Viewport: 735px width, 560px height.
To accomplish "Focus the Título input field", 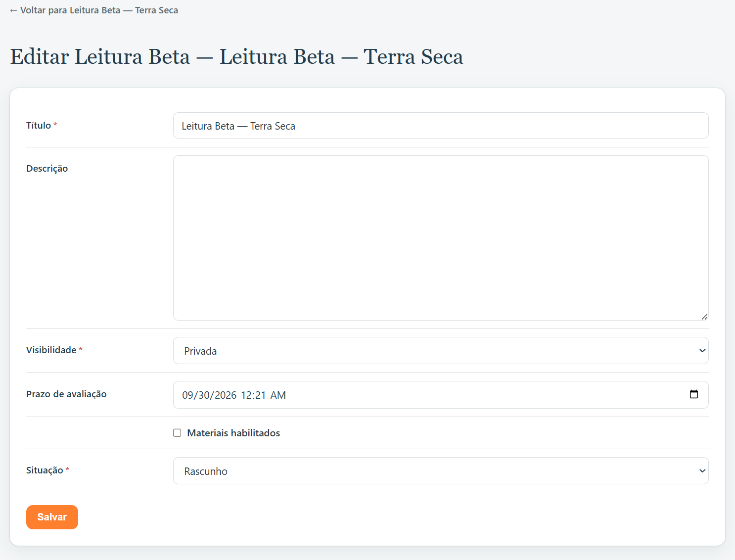I will pyautogui.click(x=440, y=126).
